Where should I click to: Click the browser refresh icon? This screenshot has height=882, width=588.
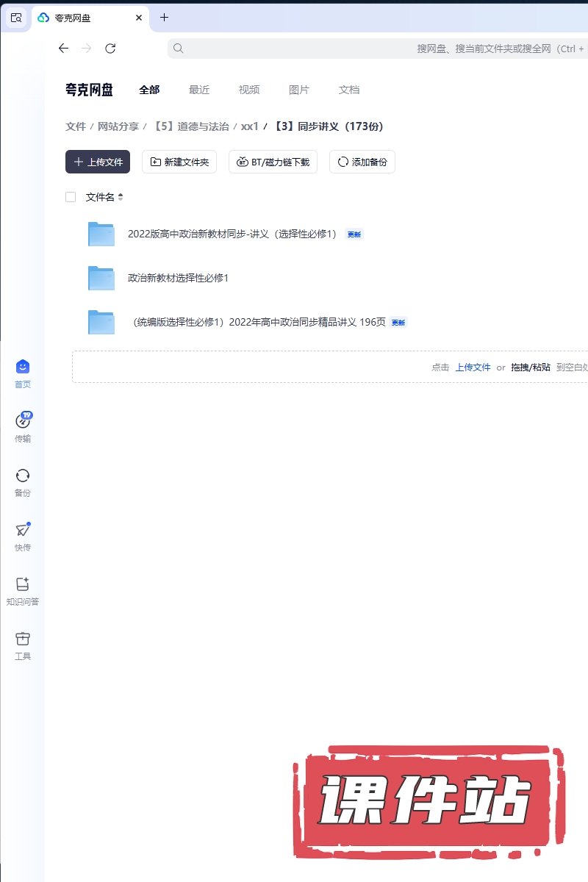[110, 49]
